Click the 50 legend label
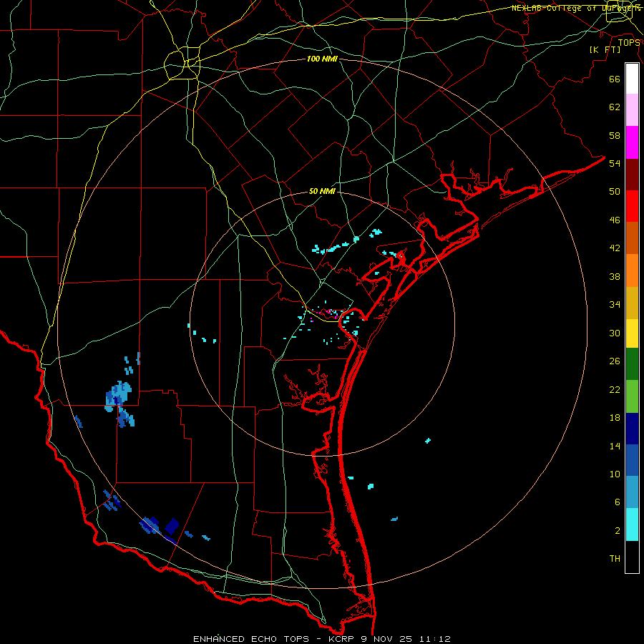Image resolution: width=644 pixels, height=644 pixels. (x=615, y=191)
